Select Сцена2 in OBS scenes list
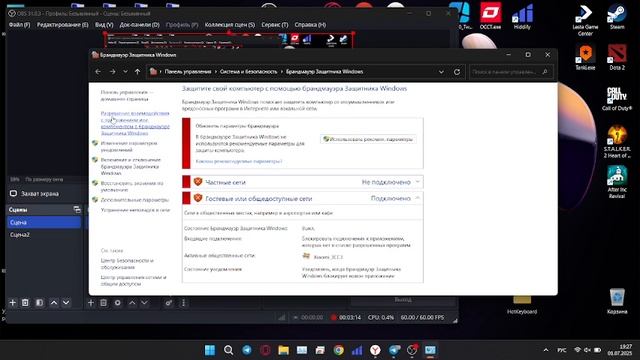The image size is (640, 360). (44, 235)
